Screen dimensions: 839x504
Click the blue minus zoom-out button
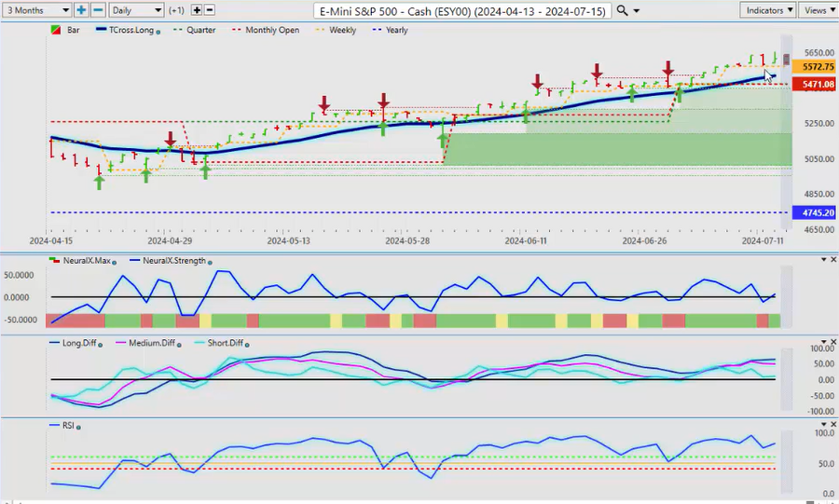coord(98,10)
